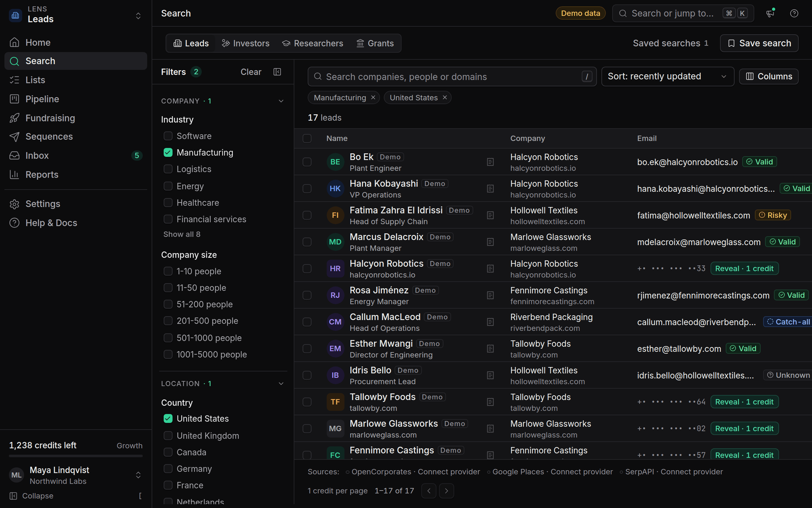Viewport: 812px width, 508px height.
Task: Click the credits usage progress bar
Action: [x=76, y=456]
